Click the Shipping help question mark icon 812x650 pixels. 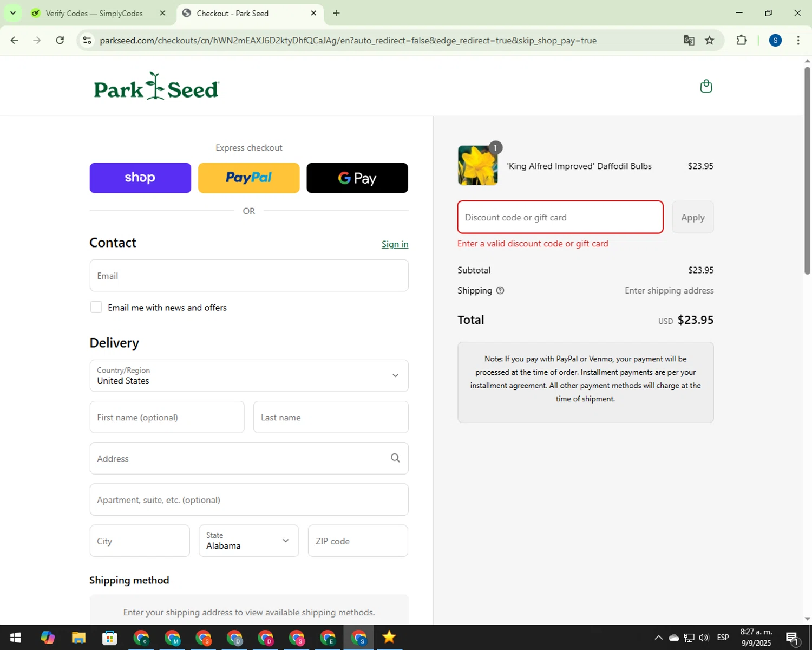(x=500, y=290)
